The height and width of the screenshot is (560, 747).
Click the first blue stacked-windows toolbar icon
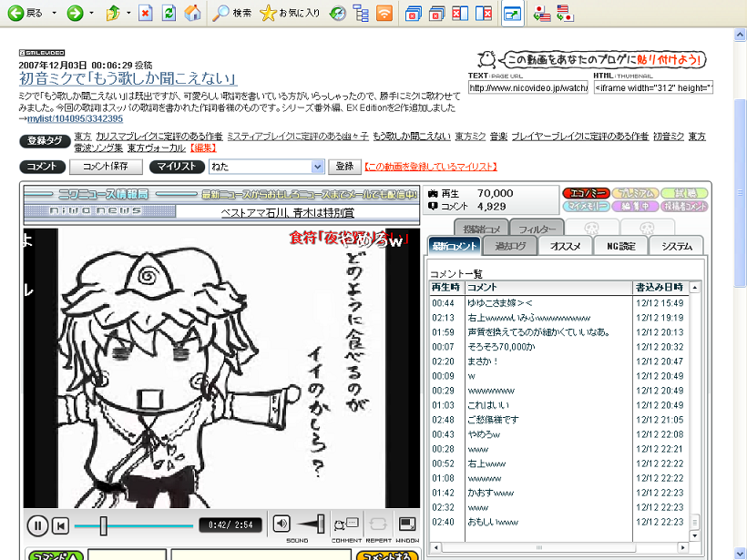413,14
